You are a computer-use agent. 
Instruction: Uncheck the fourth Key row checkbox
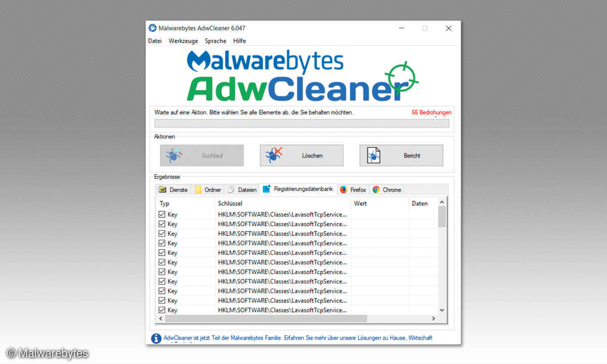(x=162, y=243)
